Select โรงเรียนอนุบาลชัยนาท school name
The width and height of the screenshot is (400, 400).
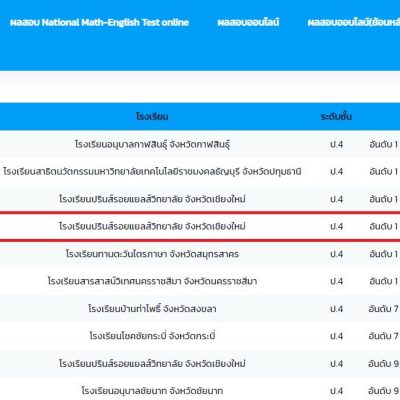(152, 391)
